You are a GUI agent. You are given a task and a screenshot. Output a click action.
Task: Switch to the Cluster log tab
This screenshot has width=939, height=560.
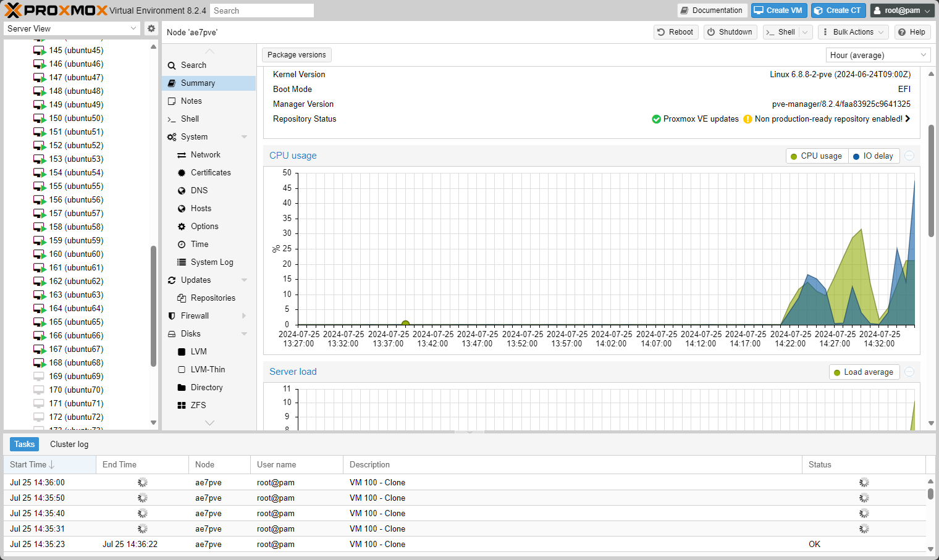coord(69,445)
